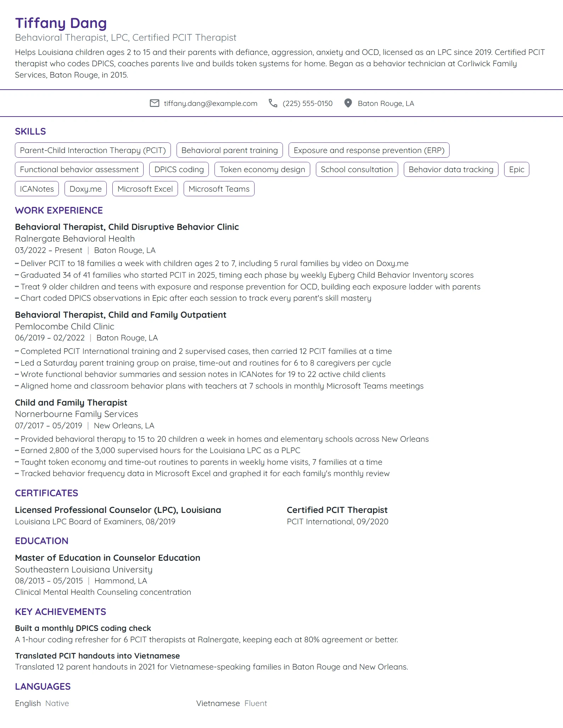The width and height of the screenshot is (563, 728).
Task: Select the Baton Rouge, LA contact location
Action: (x=386, y=103)
